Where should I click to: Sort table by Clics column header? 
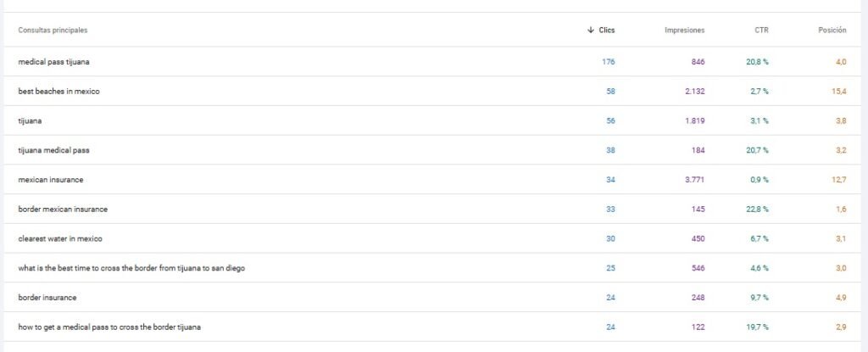(607, 31)
